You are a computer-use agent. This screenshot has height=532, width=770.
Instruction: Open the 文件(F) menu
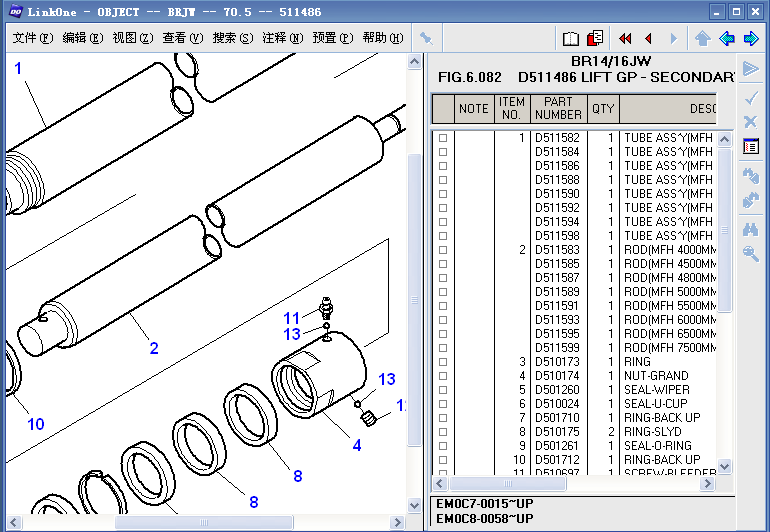(31, 38)
